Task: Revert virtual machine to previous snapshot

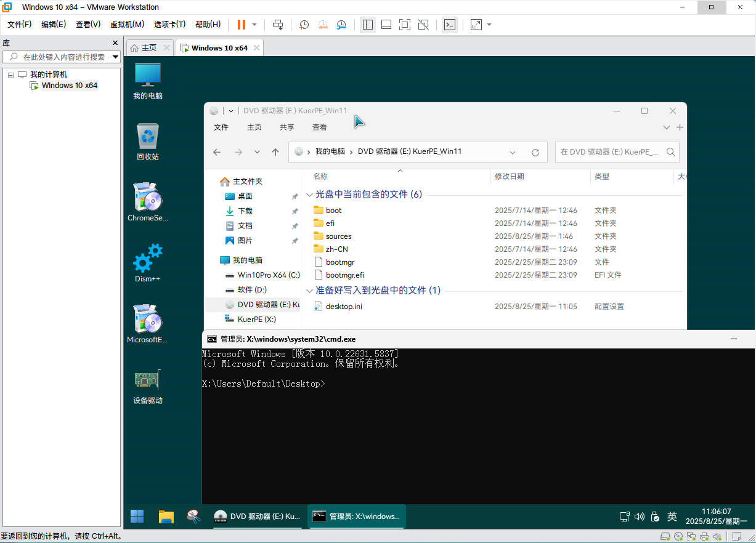Action: click(323, 25)
